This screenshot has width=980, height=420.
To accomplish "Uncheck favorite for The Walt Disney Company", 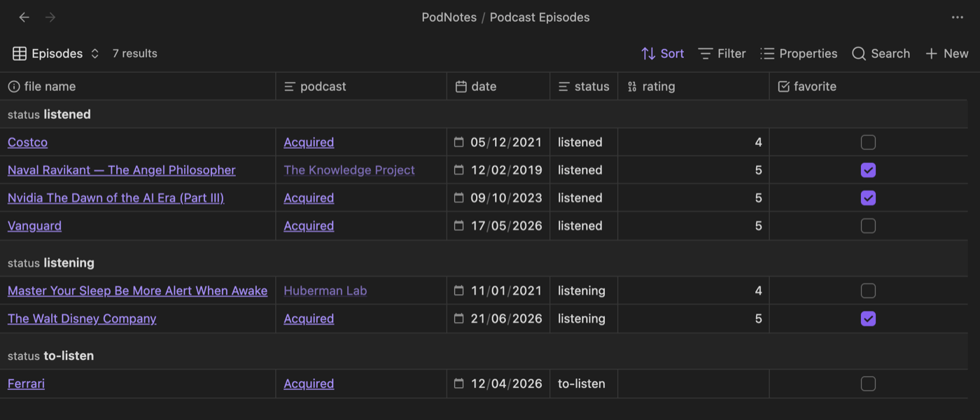I will (x=868, y=318).
